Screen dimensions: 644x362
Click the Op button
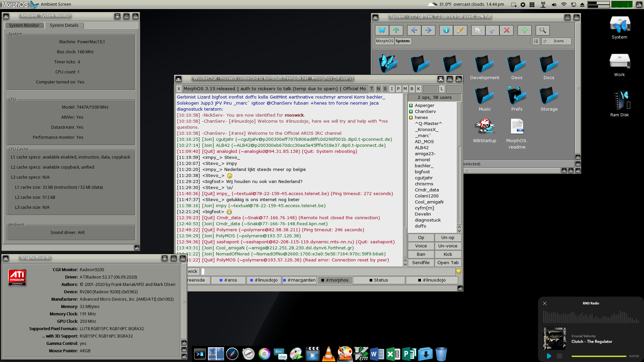pos(421,238)
